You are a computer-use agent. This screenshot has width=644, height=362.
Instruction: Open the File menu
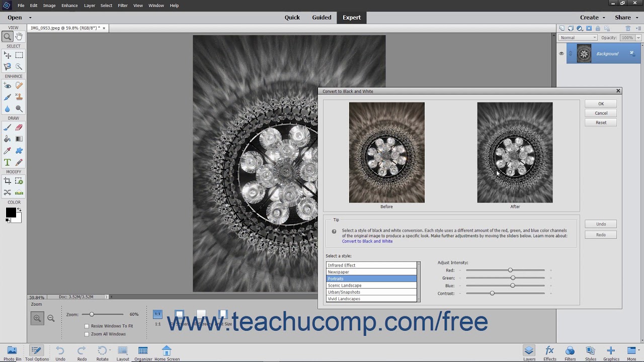pyautogui.click(x=21, y=6)
